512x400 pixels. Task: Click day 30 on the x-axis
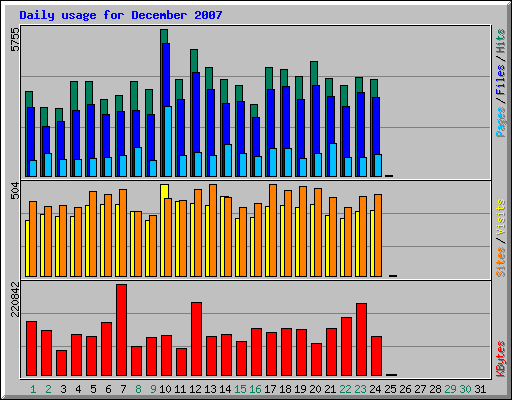465,389
